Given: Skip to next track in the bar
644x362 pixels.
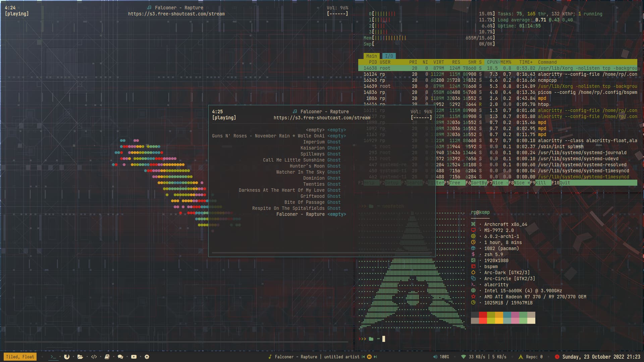Looking at the screenshot, I should click(375, 357).
